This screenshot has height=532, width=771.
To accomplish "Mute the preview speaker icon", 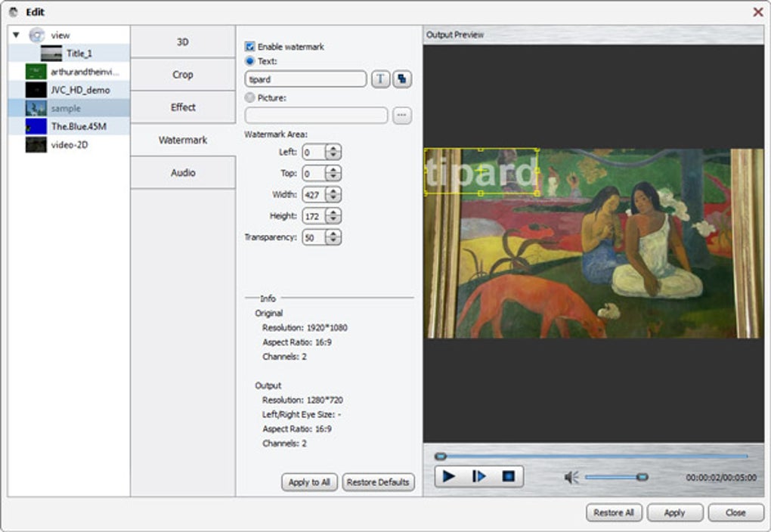I will pos(571,477).
